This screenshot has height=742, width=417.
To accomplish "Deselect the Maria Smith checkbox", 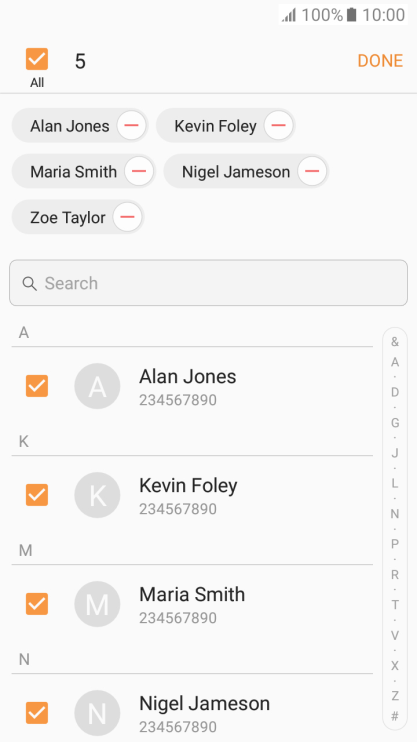I will [x=37, y=604].
